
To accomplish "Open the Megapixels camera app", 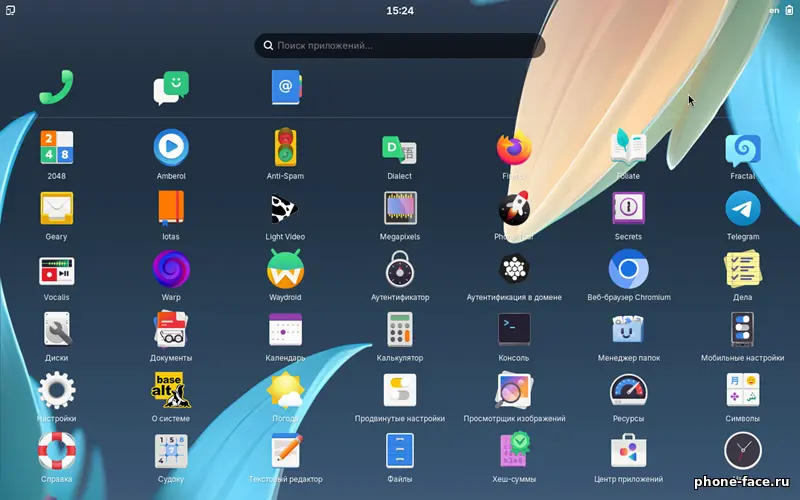I will (400, 209).
